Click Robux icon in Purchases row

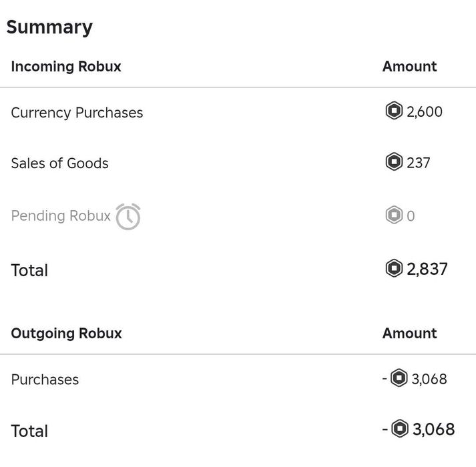click(399, 379)
